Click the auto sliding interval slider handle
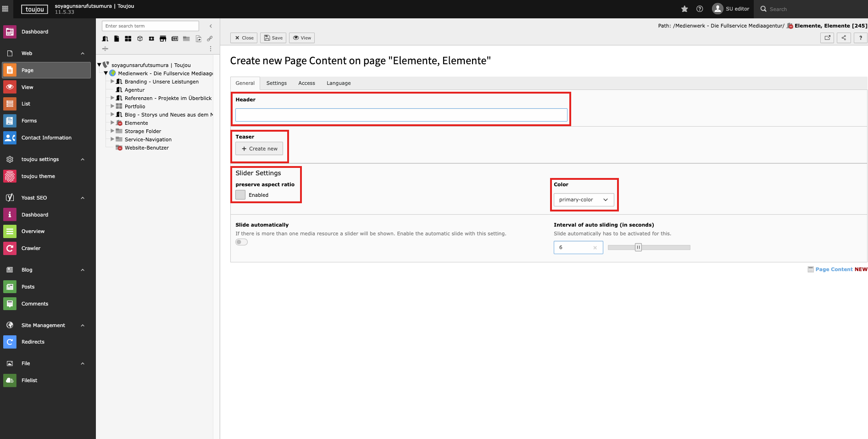Image resolution: width=868 pixels, height=439 pixels. click(638, 247)
